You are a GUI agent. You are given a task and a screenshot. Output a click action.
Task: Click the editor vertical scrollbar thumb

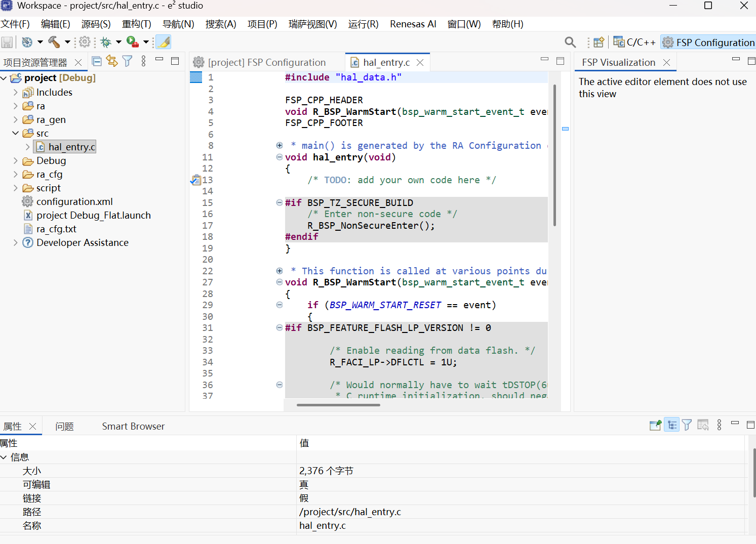(554, 155)
